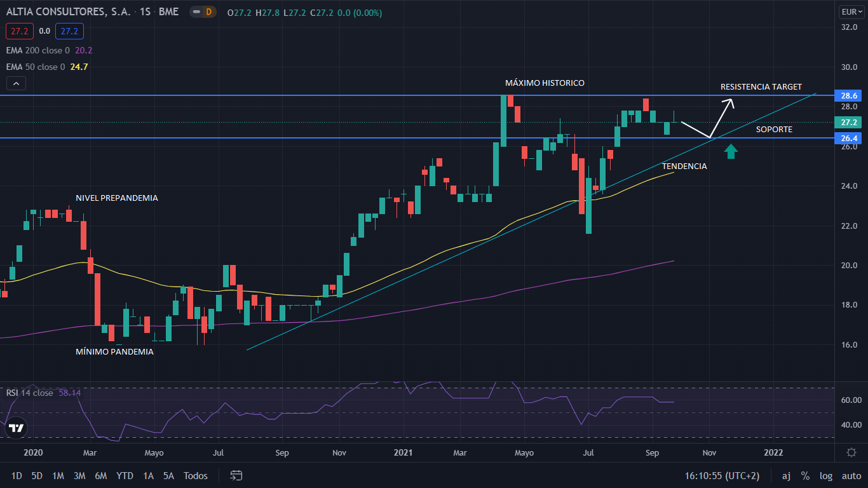
Task: Open the EUR currency dropdown
Action: (x=850, y=11)
